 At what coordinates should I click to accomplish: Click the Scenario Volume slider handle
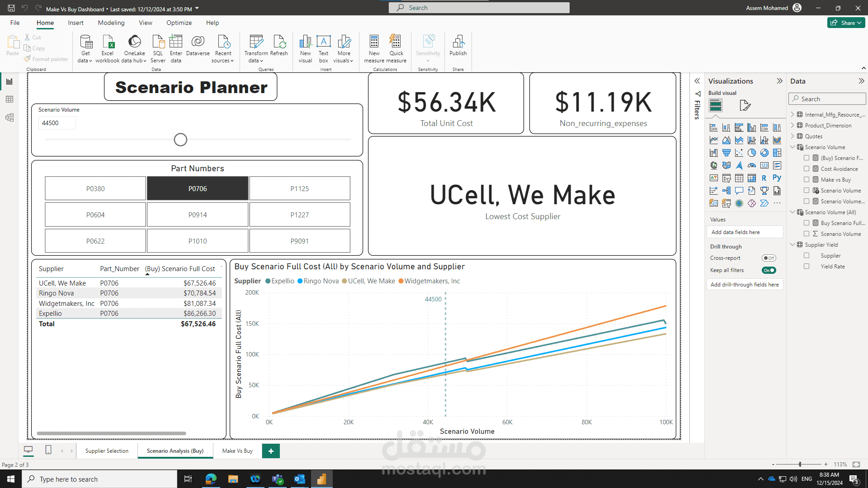click(180, 140)
